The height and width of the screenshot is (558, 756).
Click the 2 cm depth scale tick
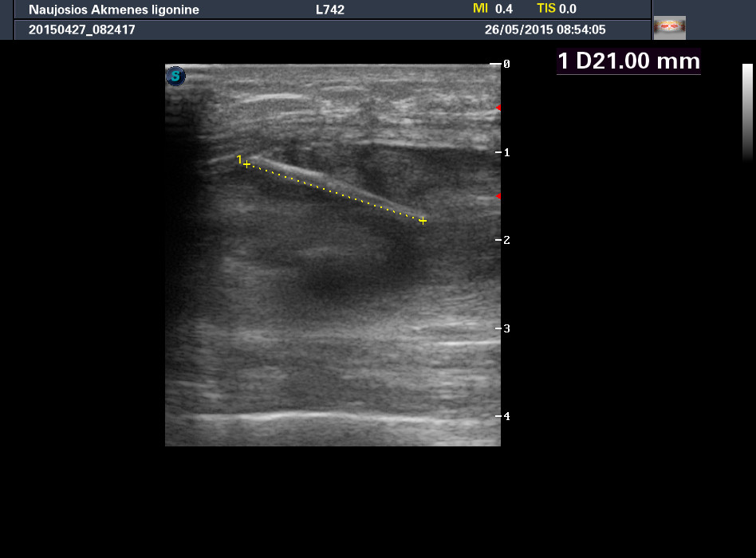tap(500, 240)
